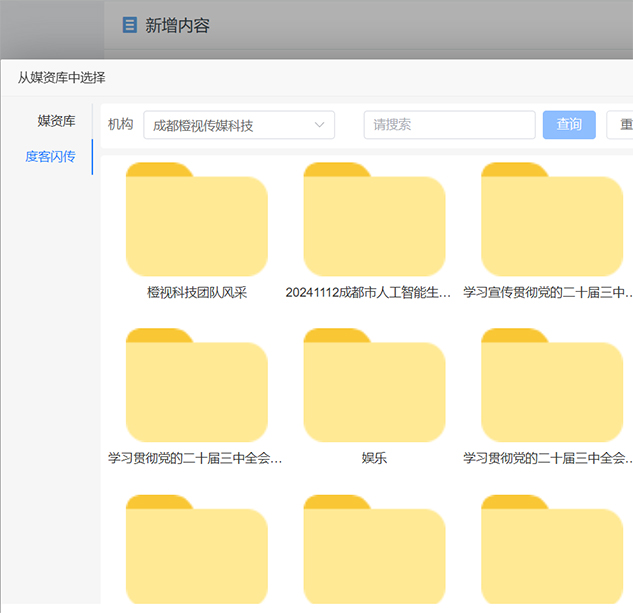
Task: Focus the 请搜索 search input field
Action: 449,125
